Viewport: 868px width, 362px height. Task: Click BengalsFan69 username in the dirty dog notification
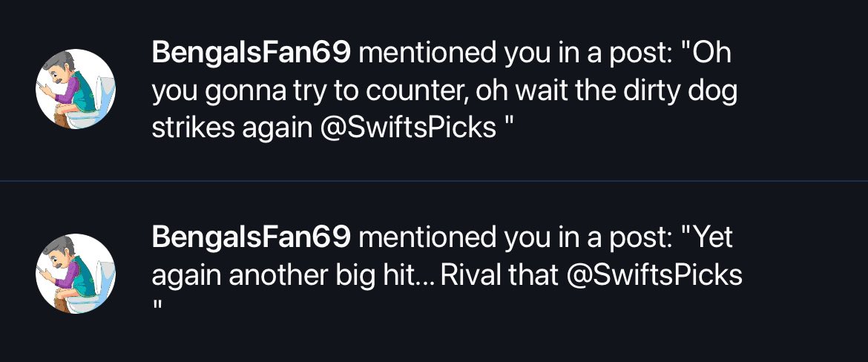(251, 53)
